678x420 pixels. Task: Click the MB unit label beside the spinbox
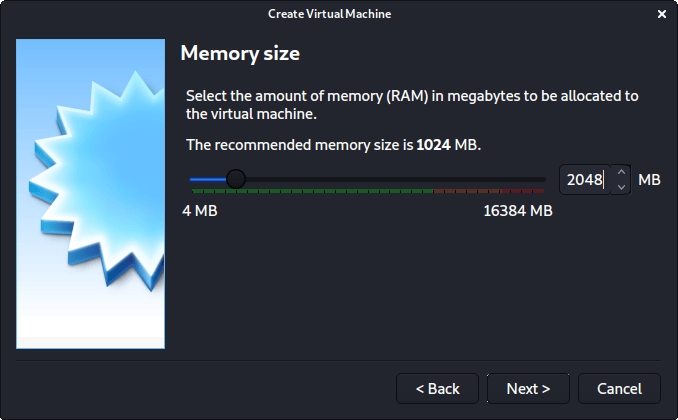point(649,180)
